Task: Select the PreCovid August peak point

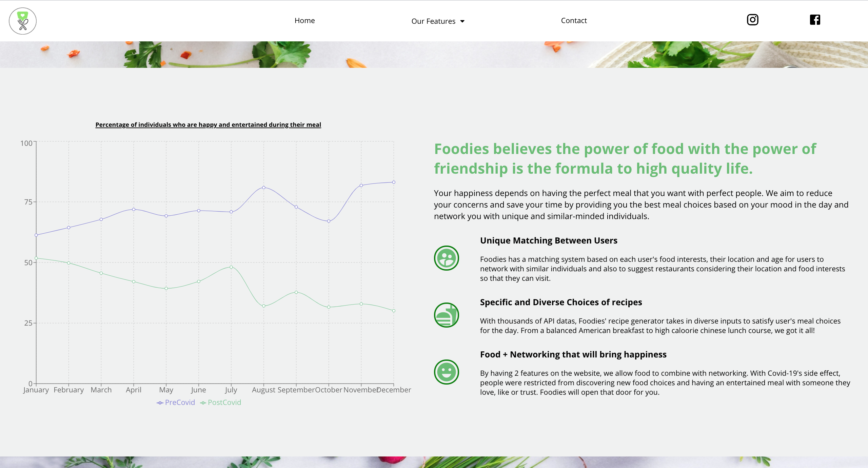Action: click(263, 188)
